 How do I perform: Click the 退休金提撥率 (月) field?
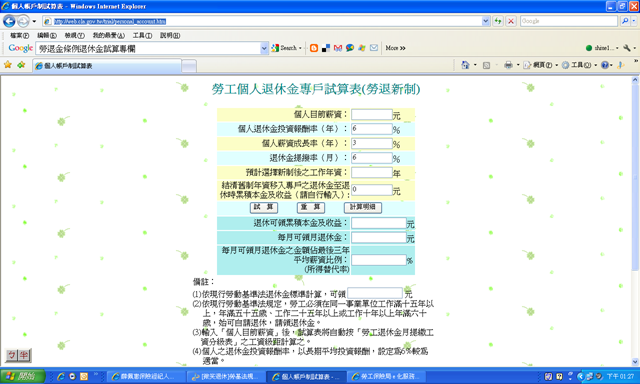click(371, 158)
